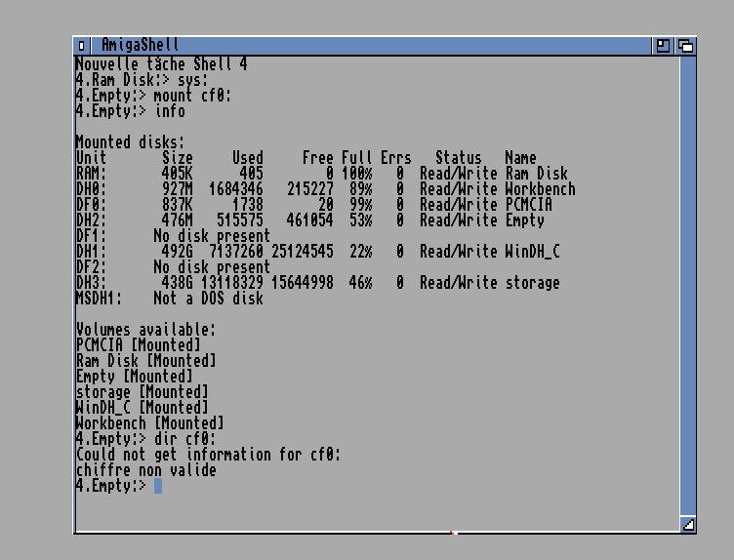
Task: Click the 'DF2:' unit entry
Action: click(92, 267)
